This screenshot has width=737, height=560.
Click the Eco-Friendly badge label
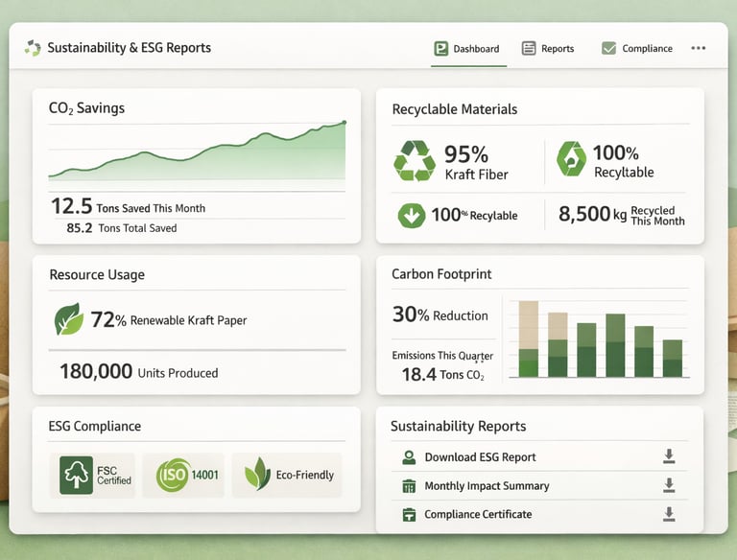tap(304, 475)
